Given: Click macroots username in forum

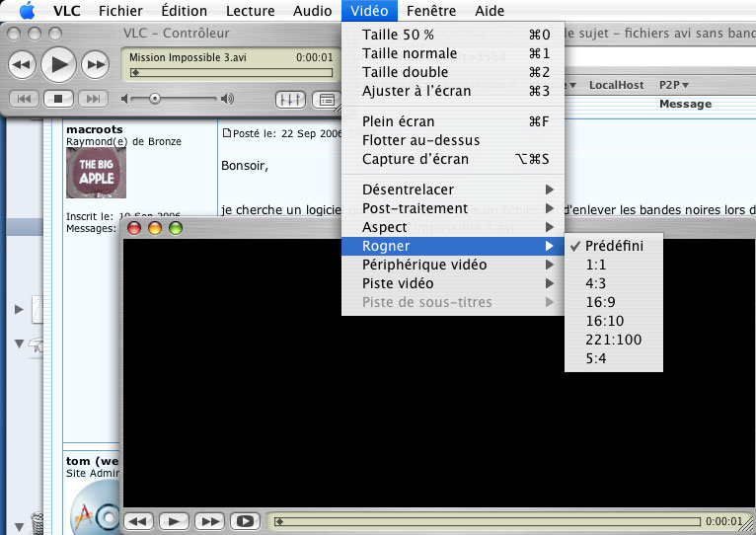Looking at the screenshot, I should [95, 129].
